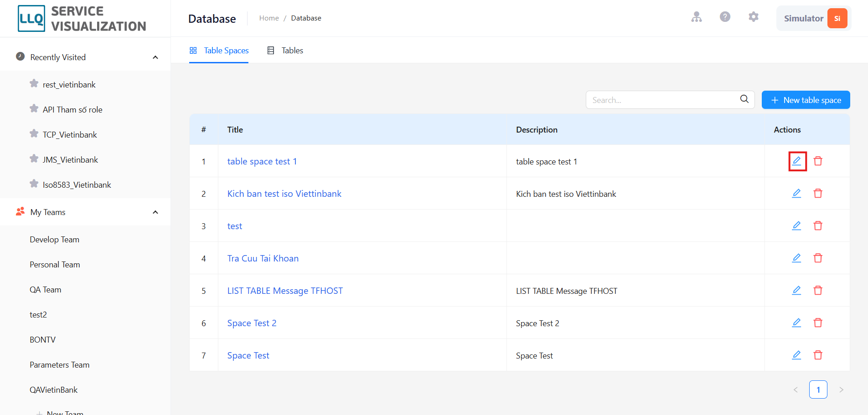868x415 pixels.
Task: Create a New table space
Action: [x=806, y=100]
